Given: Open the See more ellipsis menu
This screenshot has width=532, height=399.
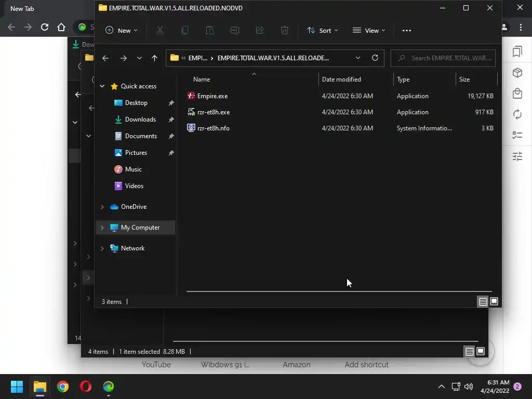Looking at the screenshot, I should (406, 31).
